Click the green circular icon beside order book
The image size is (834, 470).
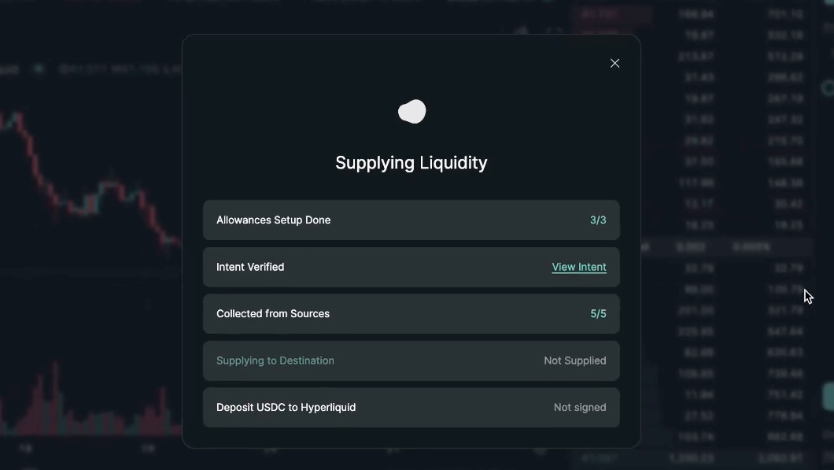[828, 88]
